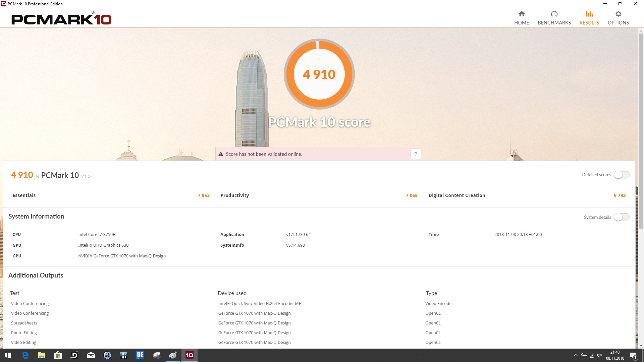Viewport: 644px width, 362px height.
Task: Open File Explorer from the taskbar
Action: pyautogui.click(x=42, y=355)
